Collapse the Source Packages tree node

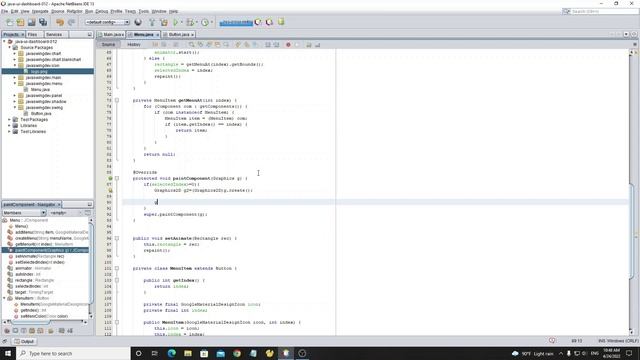pos(9,47)
